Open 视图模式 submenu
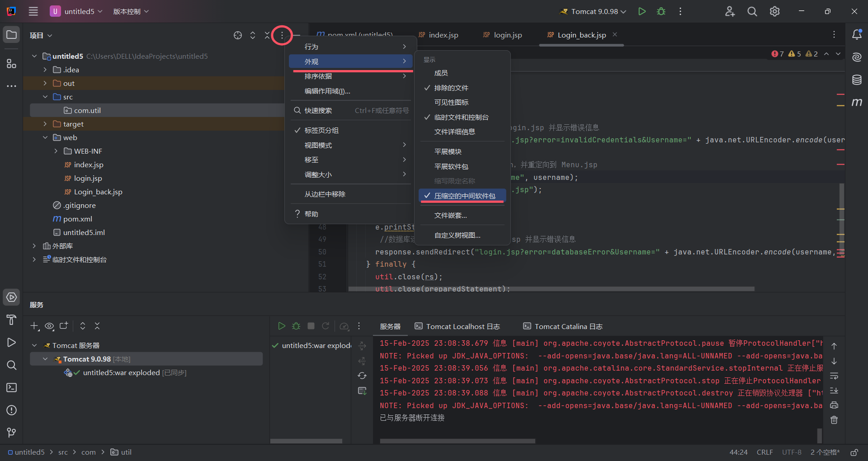The image size is (868, 461). pos(350,145)
